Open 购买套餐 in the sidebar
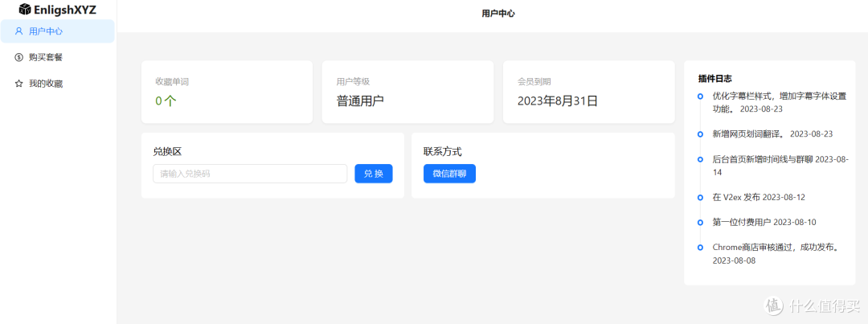 [x=58, y=57]
